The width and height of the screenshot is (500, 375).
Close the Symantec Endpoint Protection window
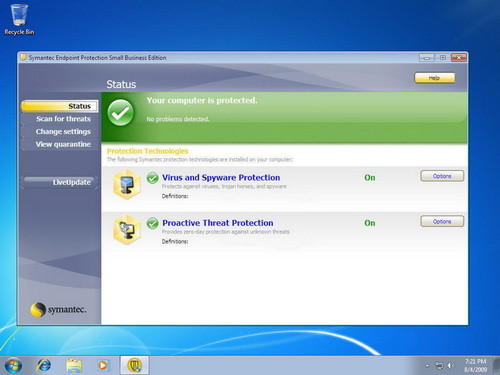(x=459, y=58)
